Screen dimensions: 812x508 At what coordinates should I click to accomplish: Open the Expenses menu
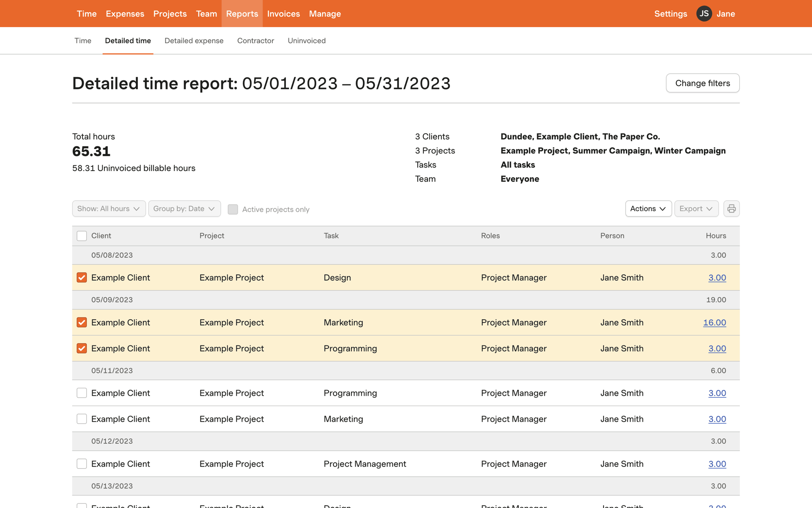point(125,14)
